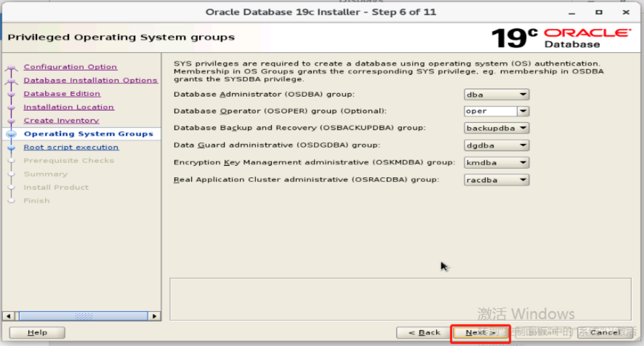644x346 pixels.
Task: Open the Create Inventory step
Action: tap(62, 120)
